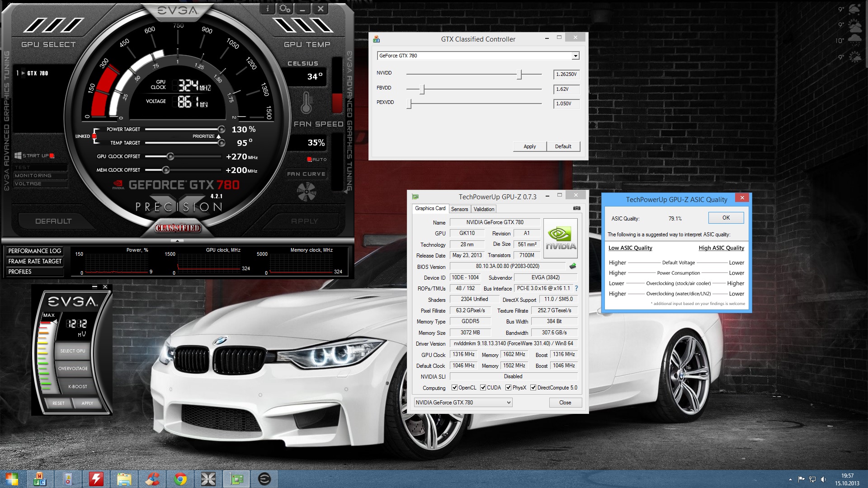
Task: Click Close in GPU-Z
Action: tap(565, 403)
